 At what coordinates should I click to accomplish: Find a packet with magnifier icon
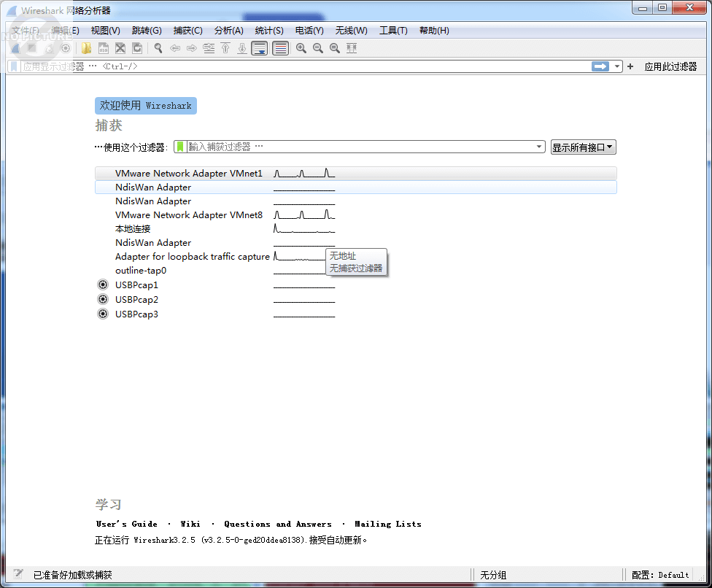point(158,48)
